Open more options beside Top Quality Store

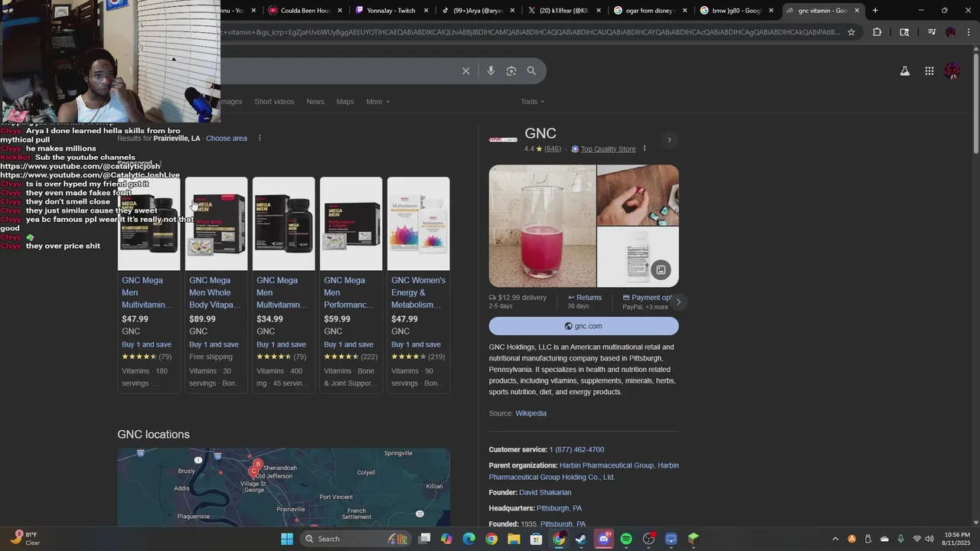pos(645,148)
